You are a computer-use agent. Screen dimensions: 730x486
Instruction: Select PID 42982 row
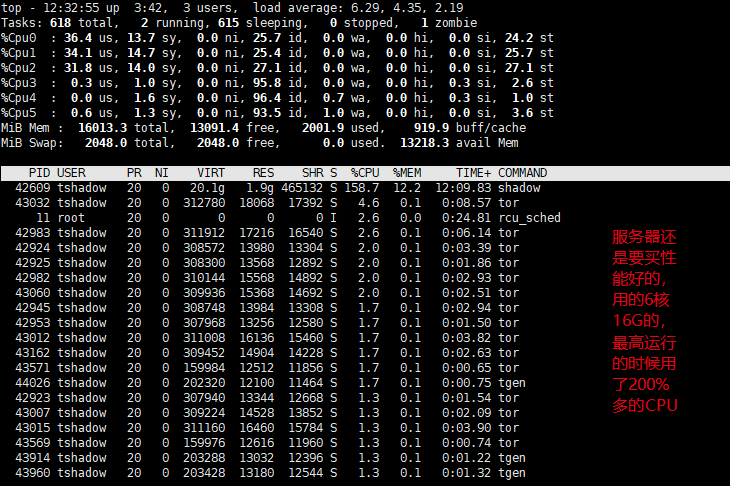tap(33, 278)
